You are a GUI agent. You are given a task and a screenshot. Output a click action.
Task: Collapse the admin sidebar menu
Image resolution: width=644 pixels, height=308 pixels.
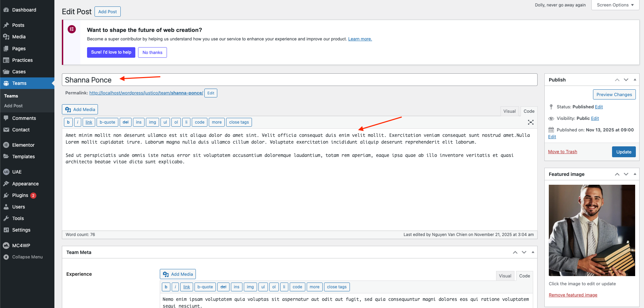[23, 257]
